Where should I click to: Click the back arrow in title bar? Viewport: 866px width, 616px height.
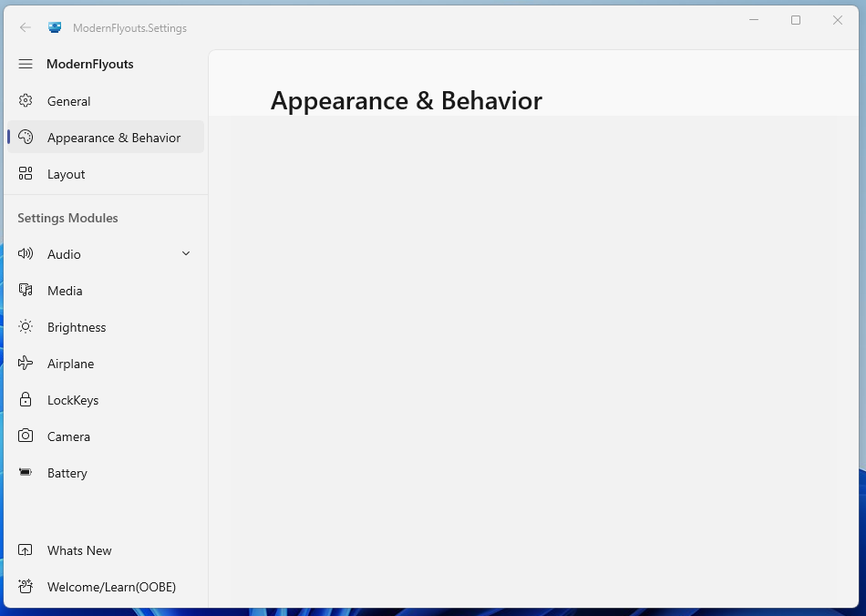pos(25,27)
